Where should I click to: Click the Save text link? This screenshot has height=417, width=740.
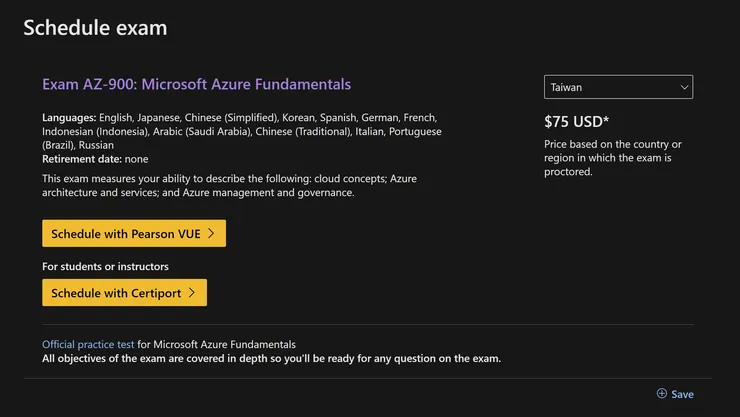[682, 394]
